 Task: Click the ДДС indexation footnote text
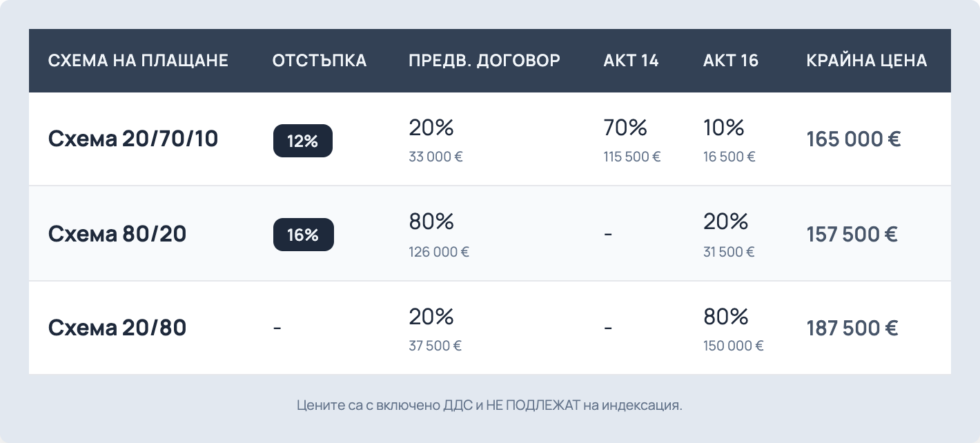pos(489,405)
